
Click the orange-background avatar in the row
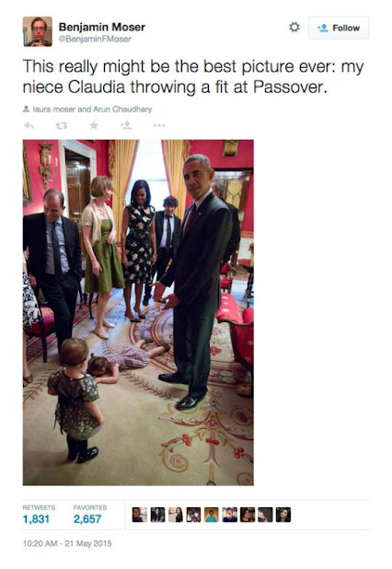click(x=212, y=515)
